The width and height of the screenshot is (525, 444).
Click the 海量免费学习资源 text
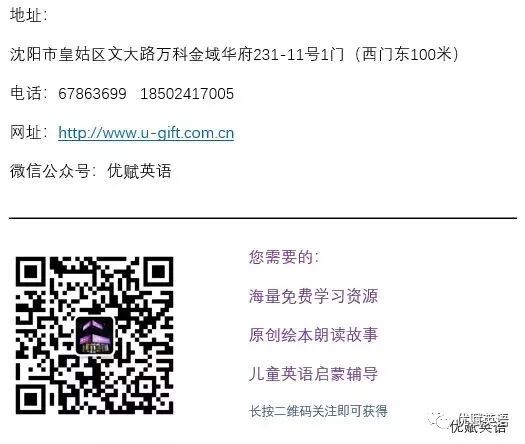[313, 296]
